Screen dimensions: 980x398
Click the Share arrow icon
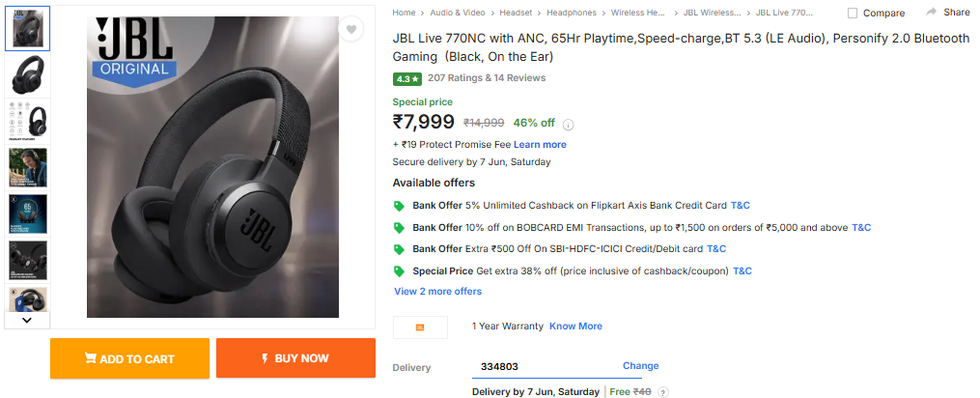coord(932,12)
